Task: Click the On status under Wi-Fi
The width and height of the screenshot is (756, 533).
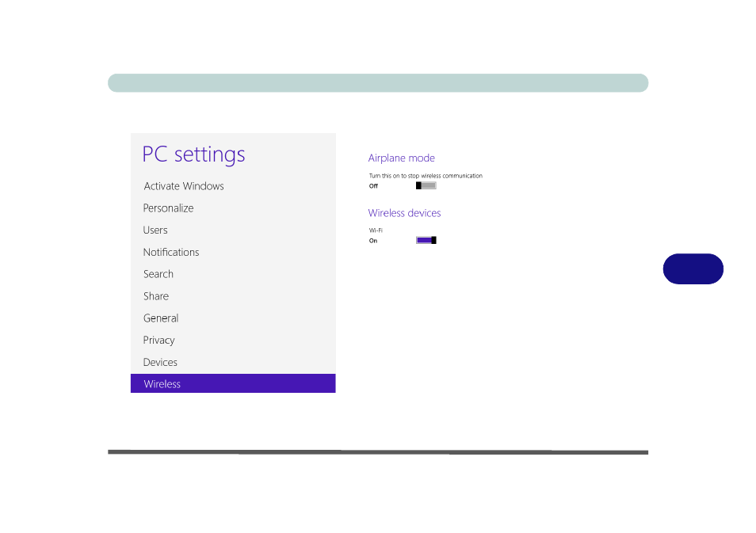Action: click(373, 241)
